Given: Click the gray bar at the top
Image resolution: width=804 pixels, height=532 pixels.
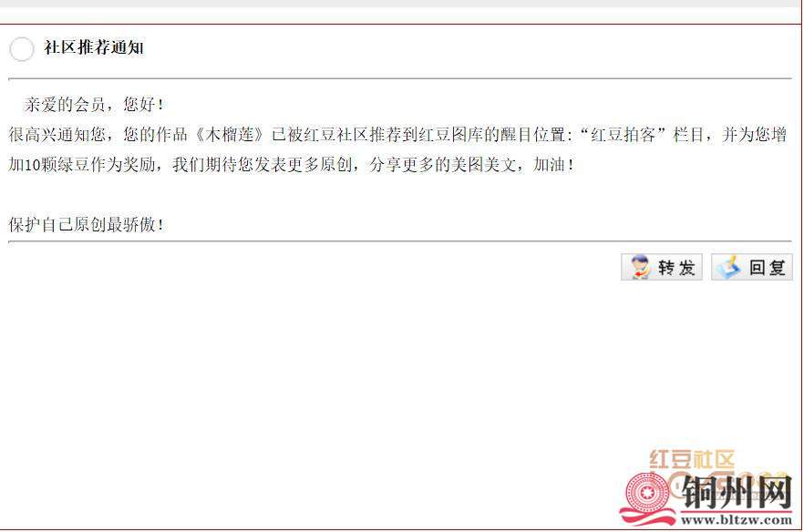Looking at the screenshot, I should pyautogui.click(x=400, y=3).
